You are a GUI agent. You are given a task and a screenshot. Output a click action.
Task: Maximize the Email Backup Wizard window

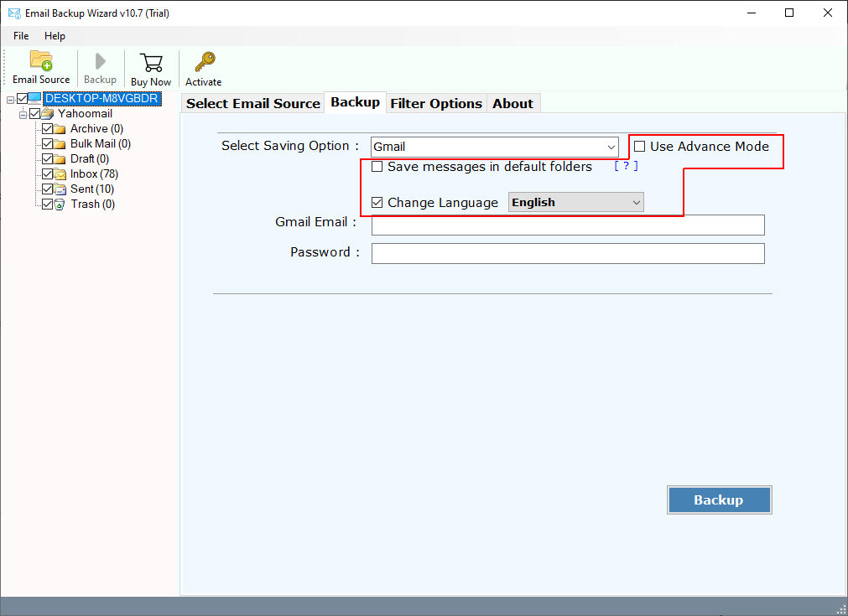click(x=789, y=13)
